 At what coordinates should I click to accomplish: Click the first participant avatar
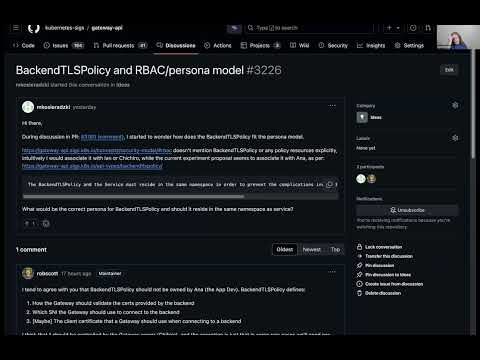coord(361,179)
